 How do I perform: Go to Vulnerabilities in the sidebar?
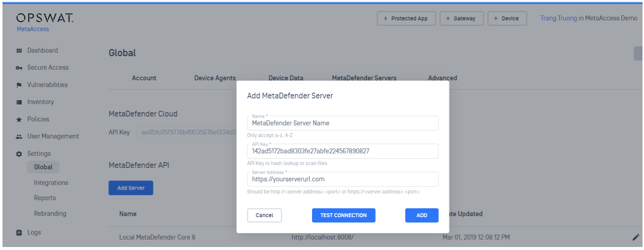[x=47, y=85]
